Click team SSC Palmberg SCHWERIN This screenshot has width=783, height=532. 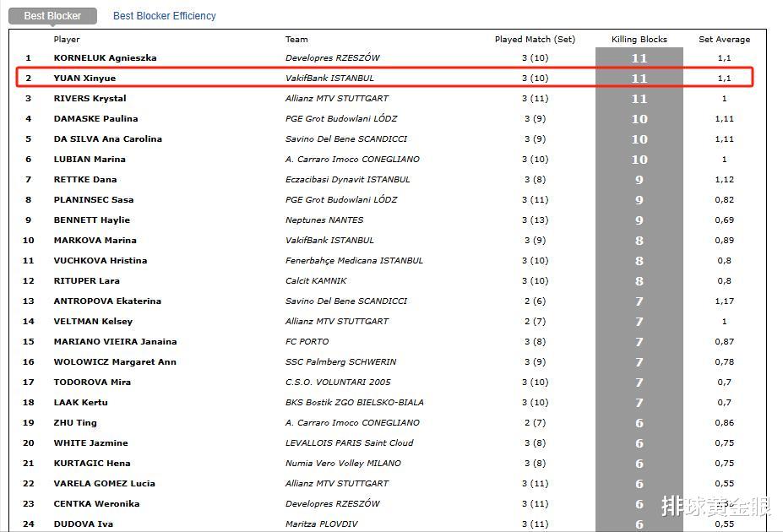(340, 361)
